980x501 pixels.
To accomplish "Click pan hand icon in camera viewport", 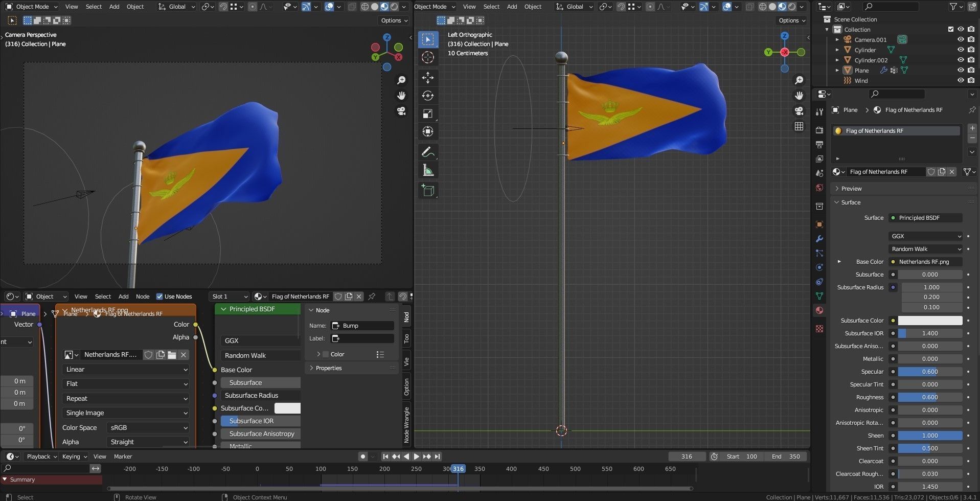I will (x=401, y=96).
